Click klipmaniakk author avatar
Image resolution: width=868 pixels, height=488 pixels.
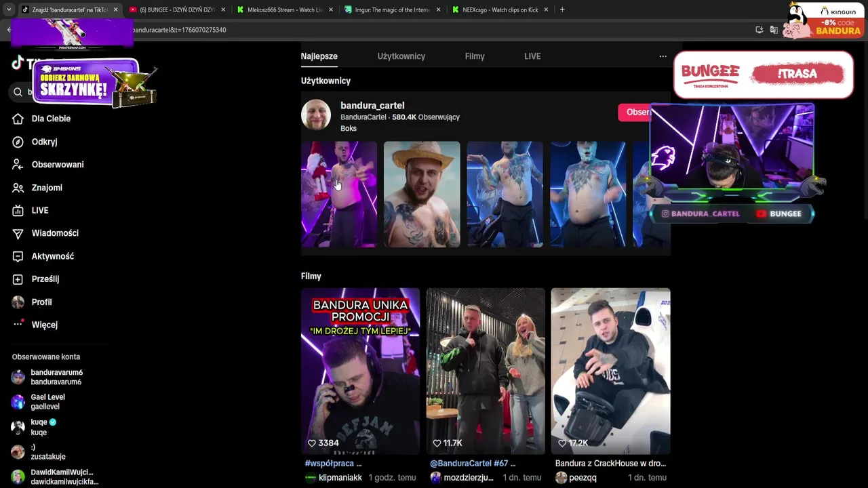tap(311, 478)
